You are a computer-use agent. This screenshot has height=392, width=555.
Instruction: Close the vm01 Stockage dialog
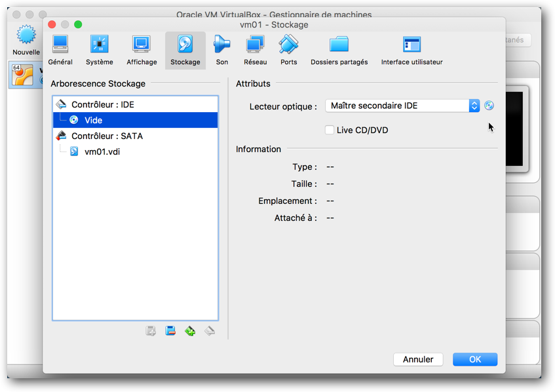pyautogui.click(x=52, y=24)
